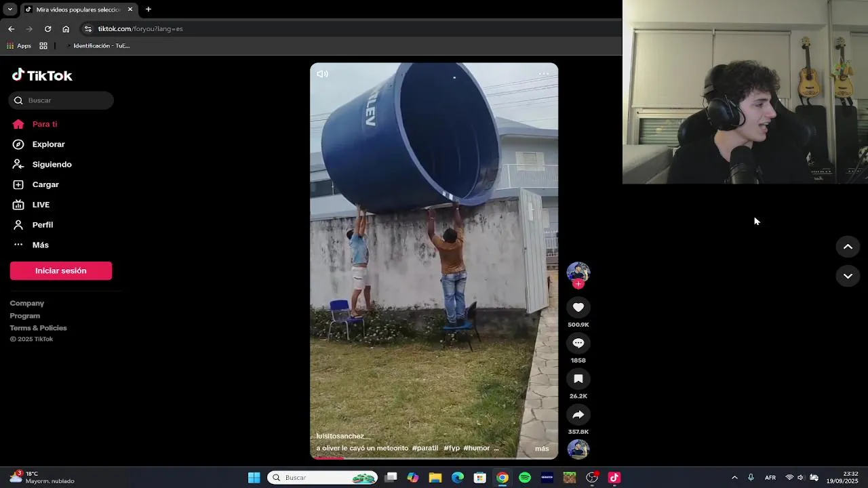Image resolution: width=868 pixels, height=488 pixels.
Task: Like the video with the heart icon
Action: coord(578,308)
